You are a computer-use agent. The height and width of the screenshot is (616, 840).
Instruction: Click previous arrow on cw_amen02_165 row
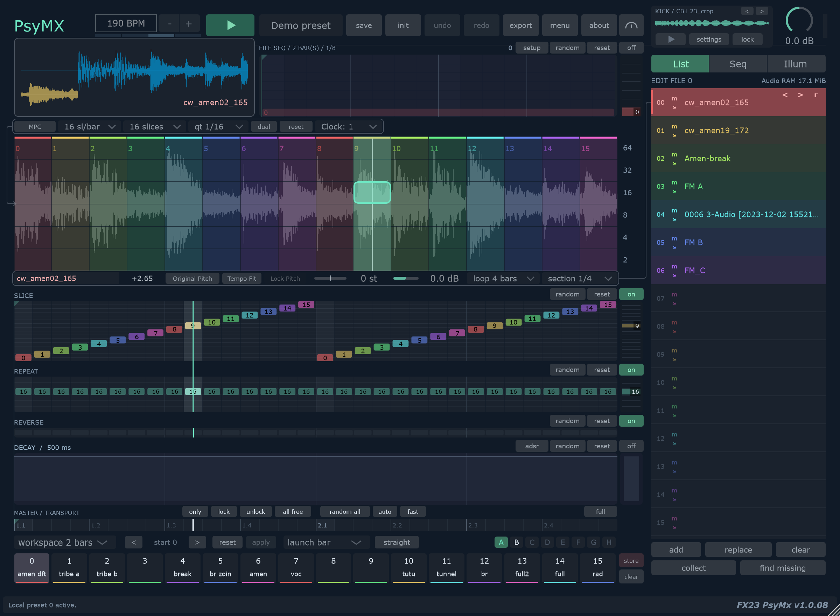pos(785,95)
